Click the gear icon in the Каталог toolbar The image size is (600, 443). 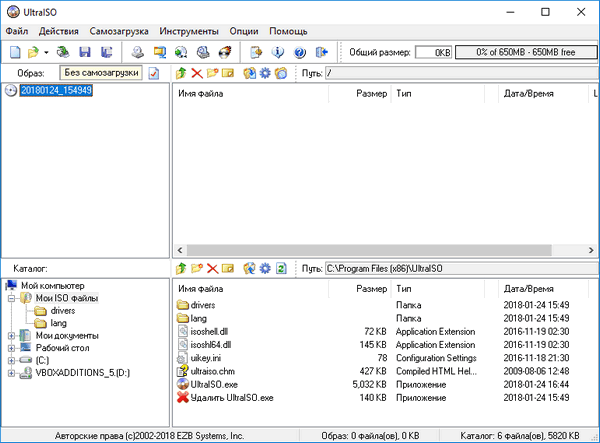pos(265,269)
